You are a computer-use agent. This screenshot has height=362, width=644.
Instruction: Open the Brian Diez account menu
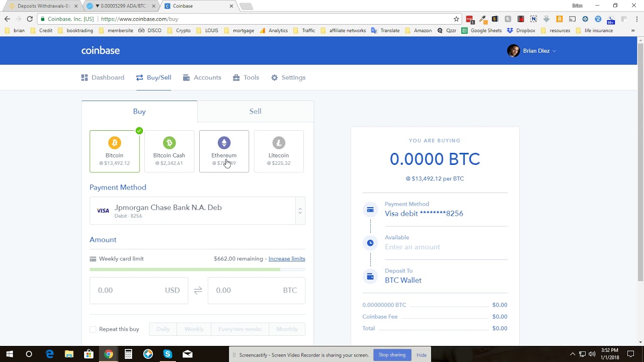(532, 51)
